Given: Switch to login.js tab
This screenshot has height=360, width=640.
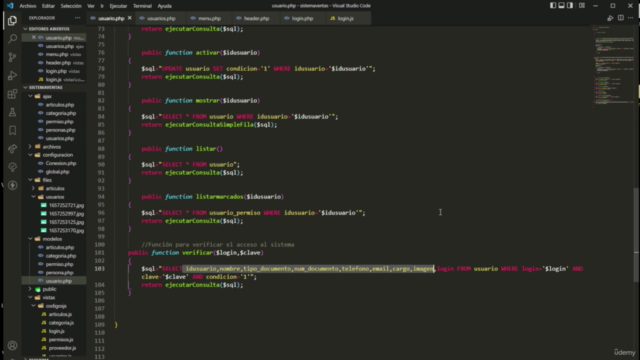Looking at the screenshot, I should click(x=344, y=18).
